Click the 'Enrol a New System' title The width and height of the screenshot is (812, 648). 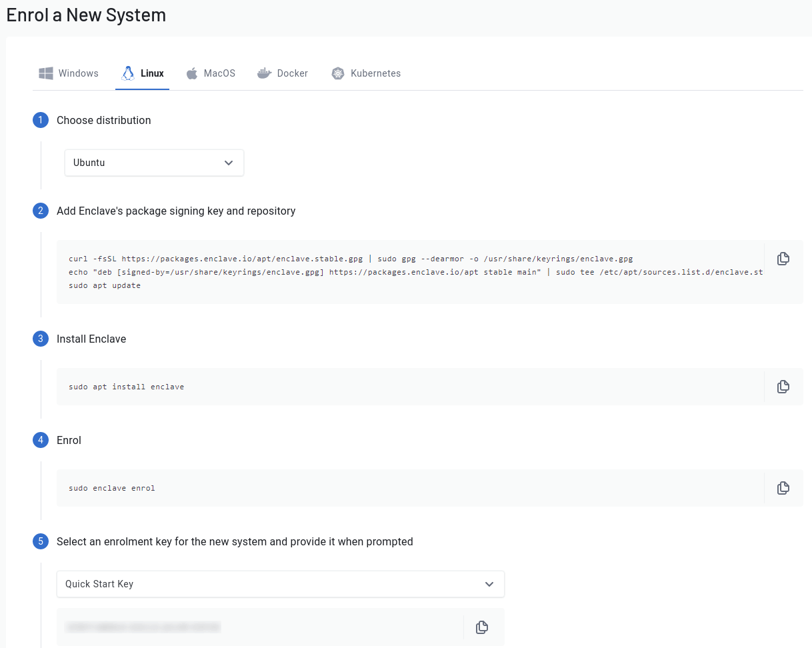[86, 15]
